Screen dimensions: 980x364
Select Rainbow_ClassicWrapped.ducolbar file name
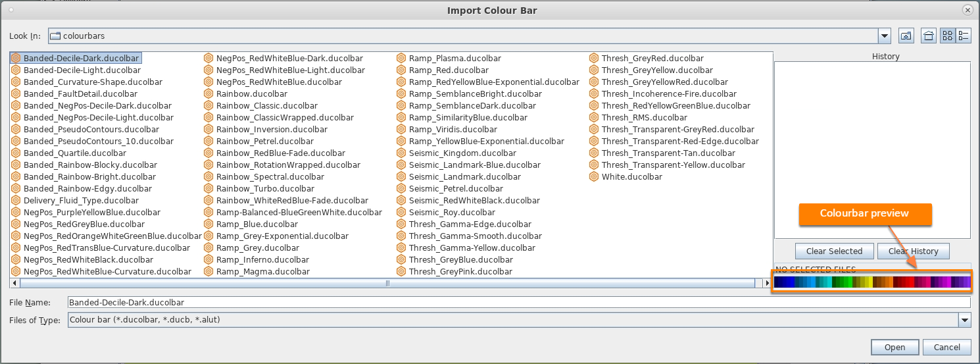(x=283, y=117)
